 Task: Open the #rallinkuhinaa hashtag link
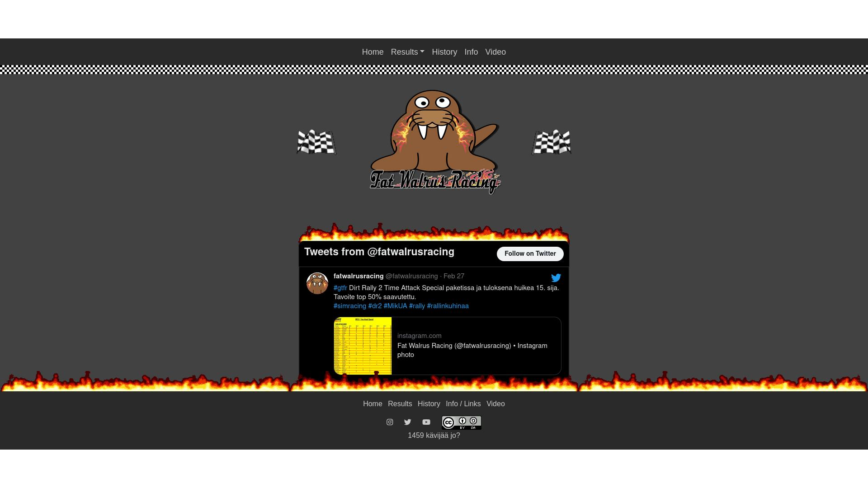448,306
